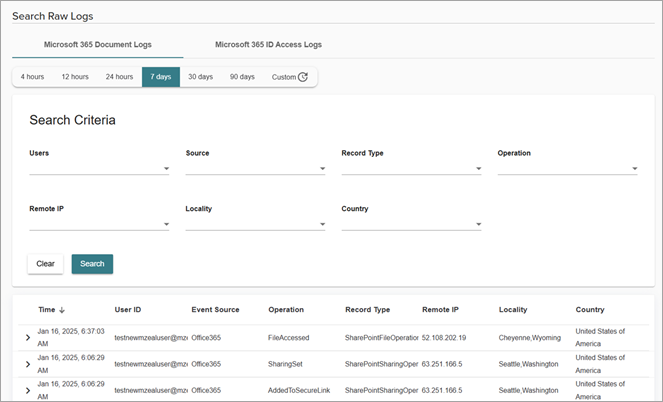This screenshot has height=402, width=663.
Task: Click SharePointFileOperation record type cell
Action: [x=382, y=338]
